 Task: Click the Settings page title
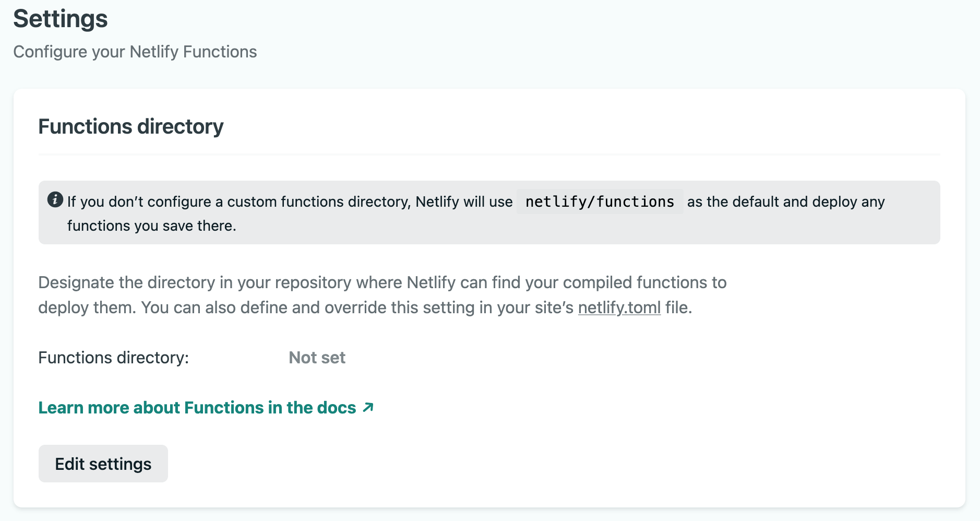(x=61, y=19)
